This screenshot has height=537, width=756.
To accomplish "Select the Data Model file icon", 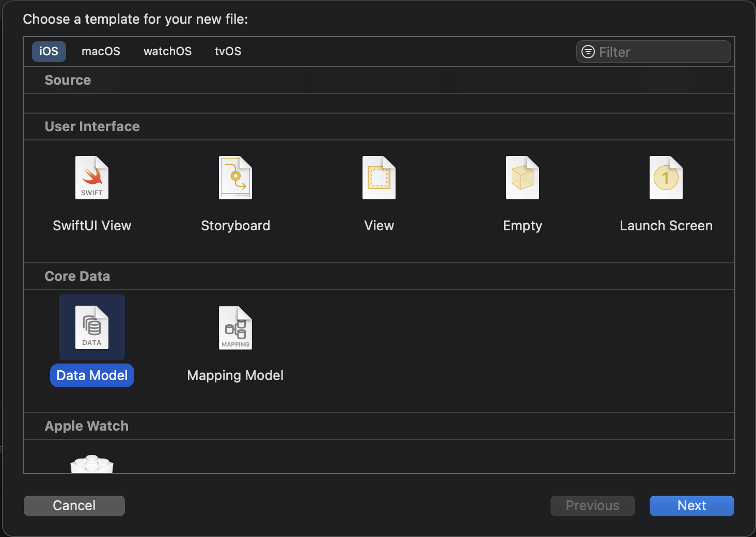I will click(x=92, y=327).
